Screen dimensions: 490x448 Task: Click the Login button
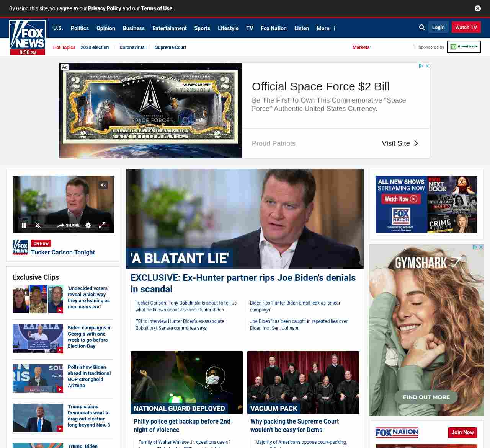pos(438,28)
